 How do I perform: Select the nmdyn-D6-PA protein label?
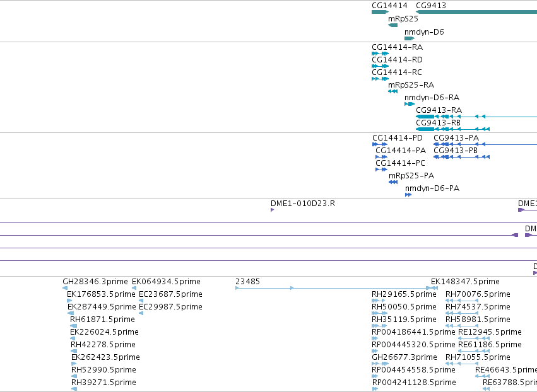(x=432, y=188)
